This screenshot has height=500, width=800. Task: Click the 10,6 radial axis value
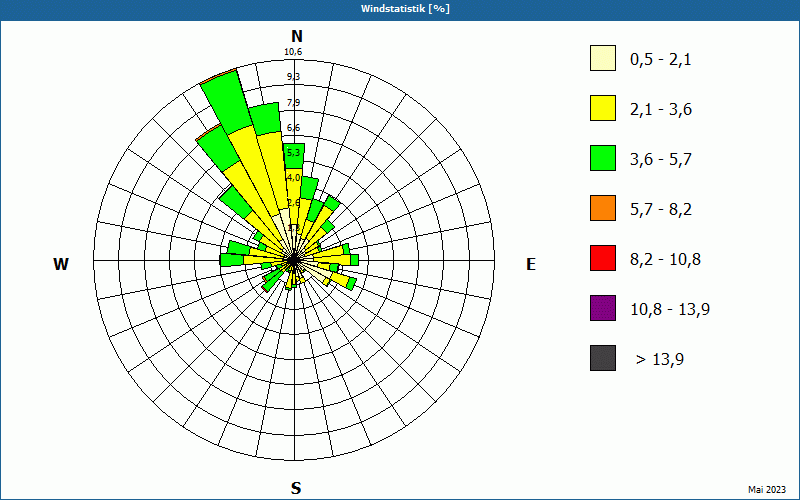pyautogui.click(x=293, y=52)
